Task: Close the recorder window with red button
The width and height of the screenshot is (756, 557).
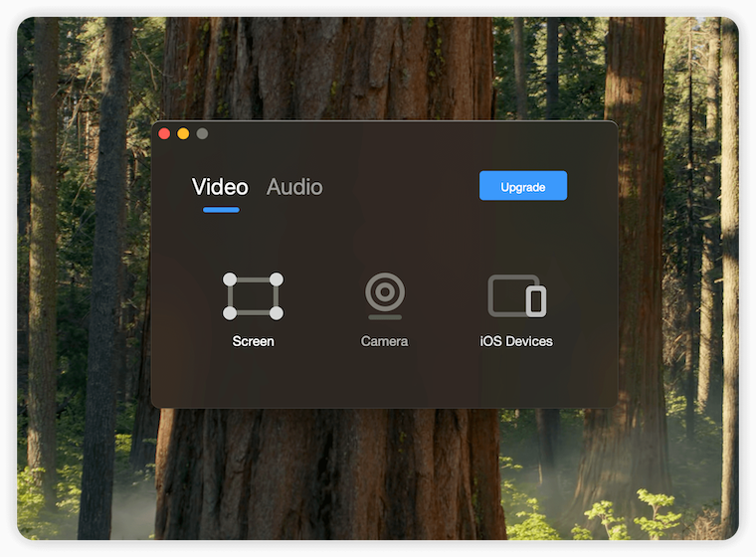Action: coord(164,133)
